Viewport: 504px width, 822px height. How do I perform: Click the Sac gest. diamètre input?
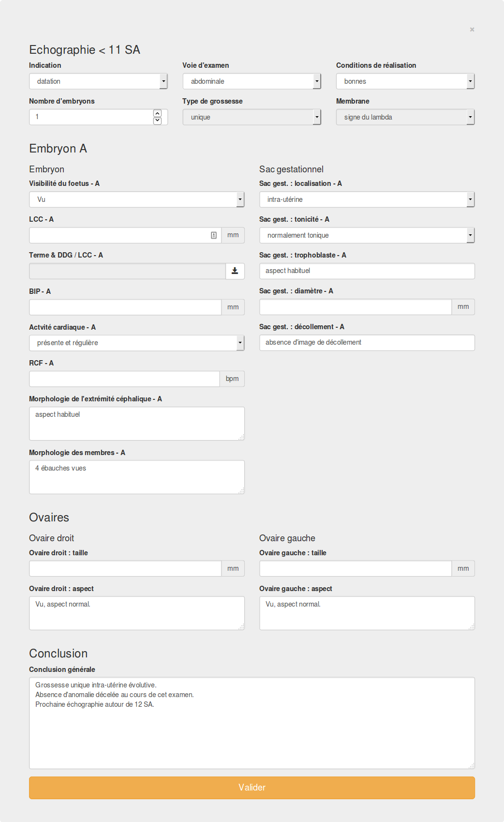356,307
